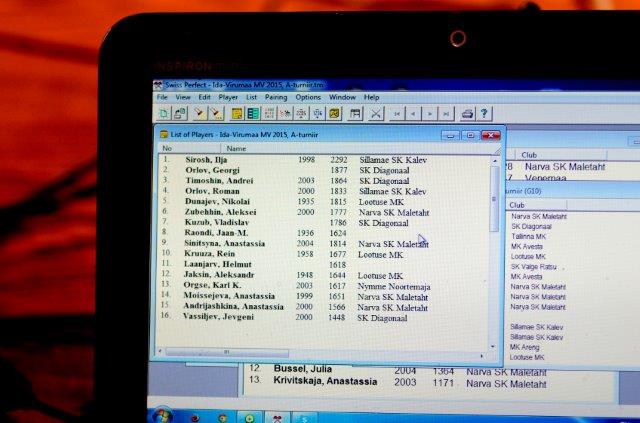Click the Open file toolbar icon
The width and height of the screenshot is (640, 423).
pos(179,114)
